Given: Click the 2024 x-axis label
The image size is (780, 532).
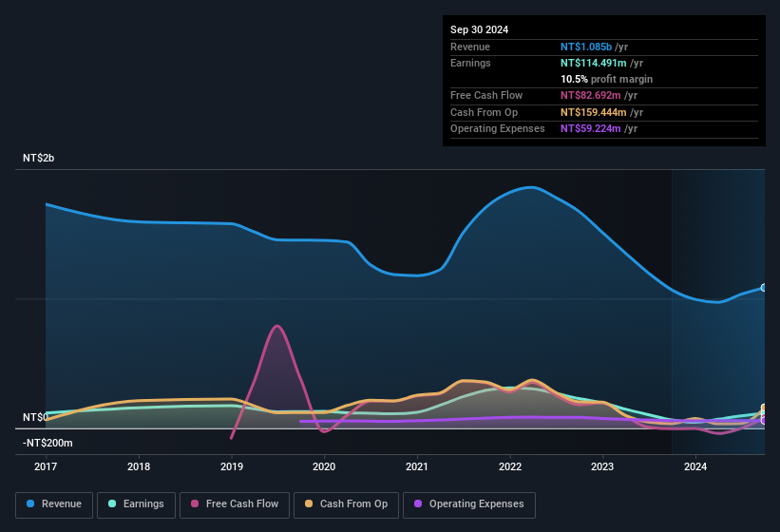Looking at the screenshot, I should pos(695,466).
